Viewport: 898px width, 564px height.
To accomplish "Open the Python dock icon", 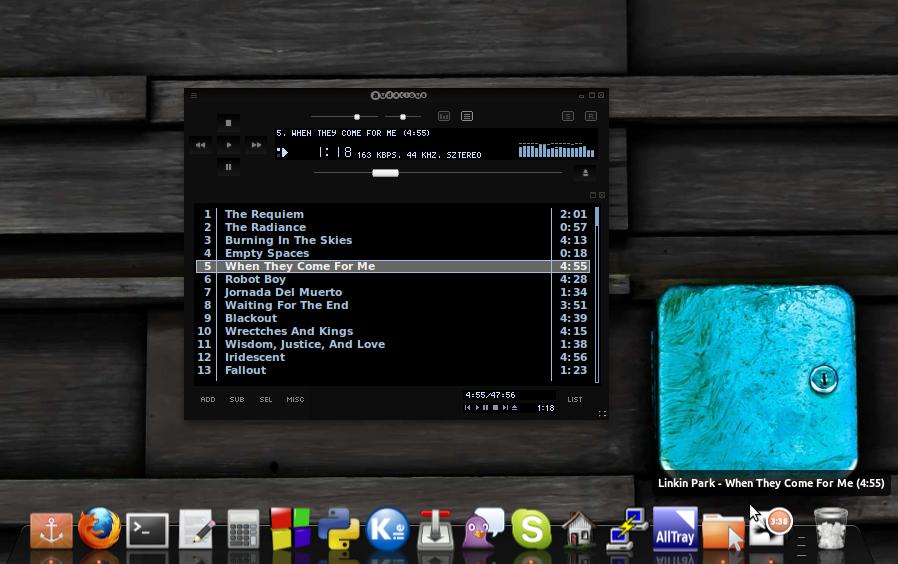I will 338,528.
